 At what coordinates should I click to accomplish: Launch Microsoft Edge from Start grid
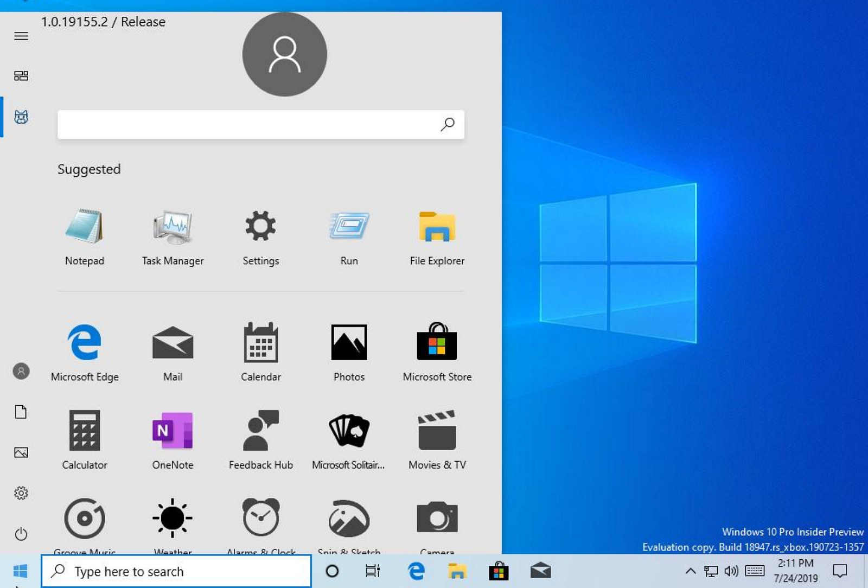tap(84, 353)
